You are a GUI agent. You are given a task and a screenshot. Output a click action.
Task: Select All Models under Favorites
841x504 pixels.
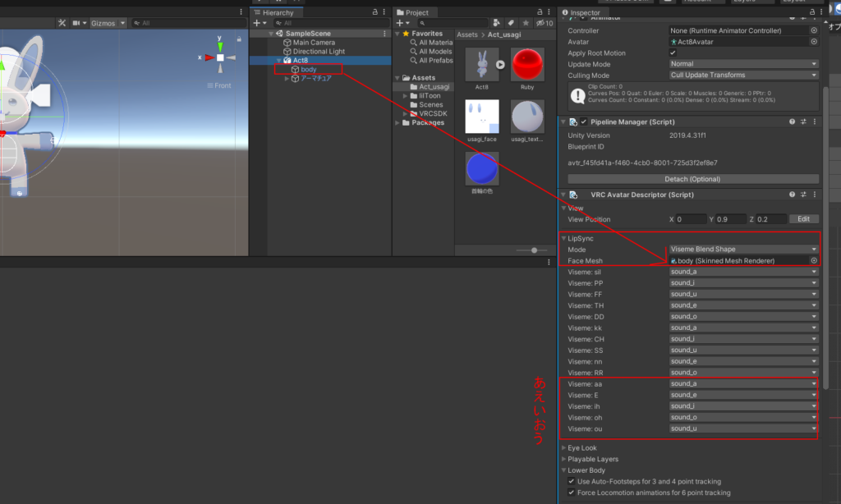tap(435, 52)
